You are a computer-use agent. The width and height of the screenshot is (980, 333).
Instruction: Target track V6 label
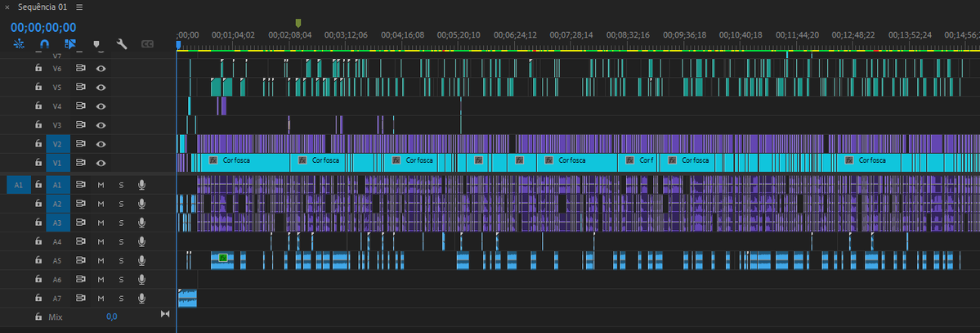click(57, 68)
